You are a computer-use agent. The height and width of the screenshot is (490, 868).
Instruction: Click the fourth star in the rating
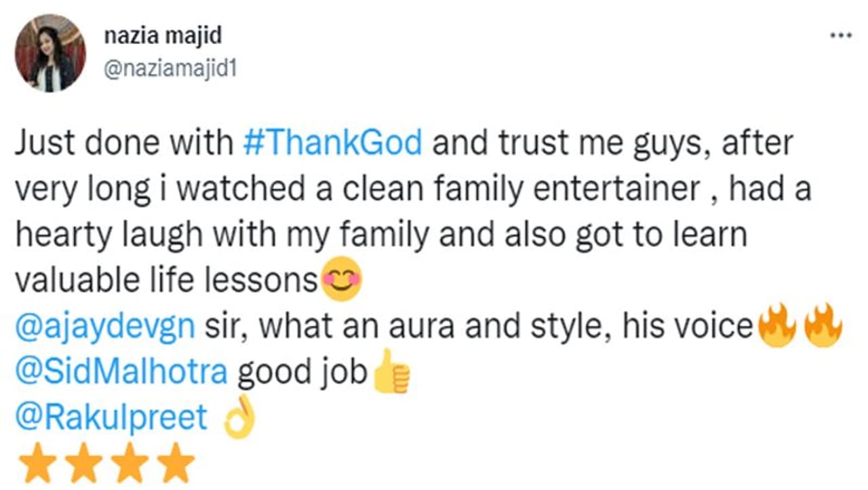[176, 463]
